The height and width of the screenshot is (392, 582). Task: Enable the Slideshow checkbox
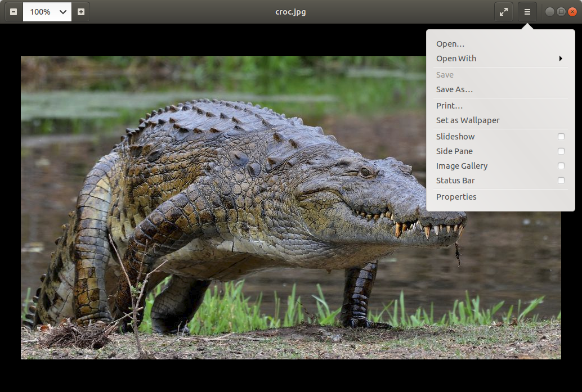click(x=561, y=137)
